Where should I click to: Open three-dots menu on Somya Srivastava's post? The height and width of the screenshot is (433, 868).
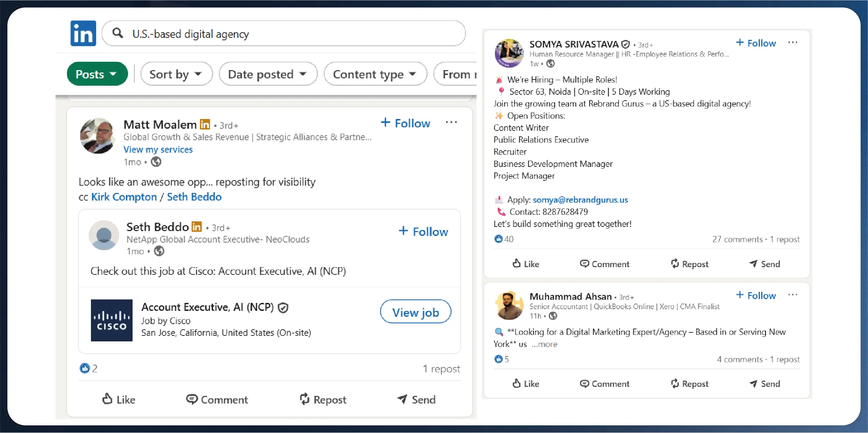coord(792,43)
